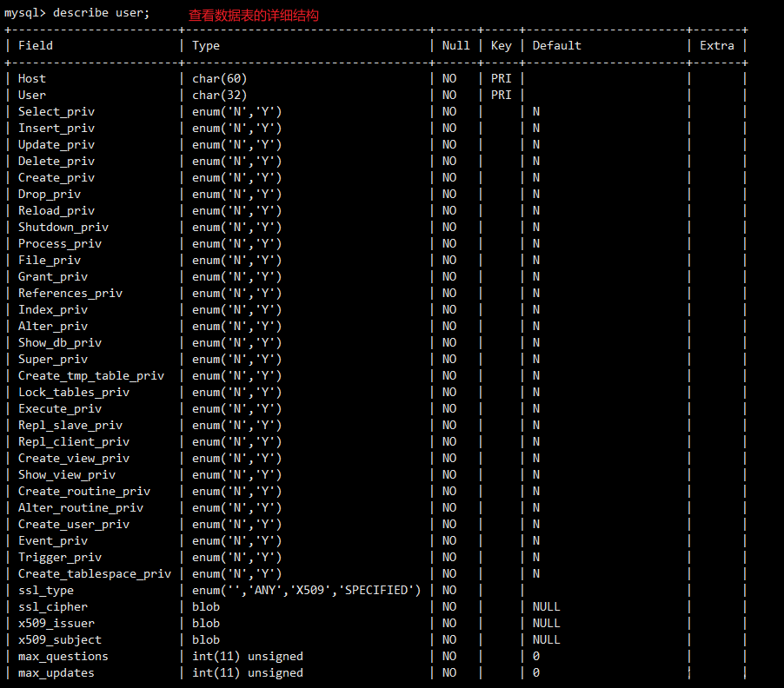This screenshot has width=784, height=688.
Task: Click the 'Create_tmp_table_priv' field name
Action: coord(91,375)
